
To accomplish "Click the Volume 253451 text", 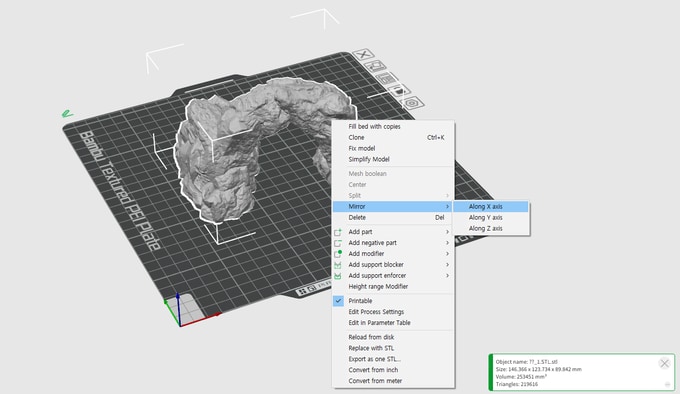I will click(x=521, y=377).
